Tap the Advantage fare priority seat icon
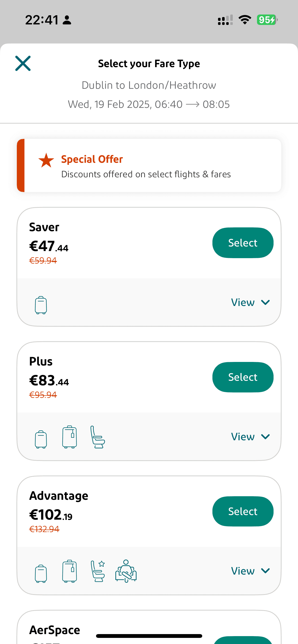 pos(98,571)
